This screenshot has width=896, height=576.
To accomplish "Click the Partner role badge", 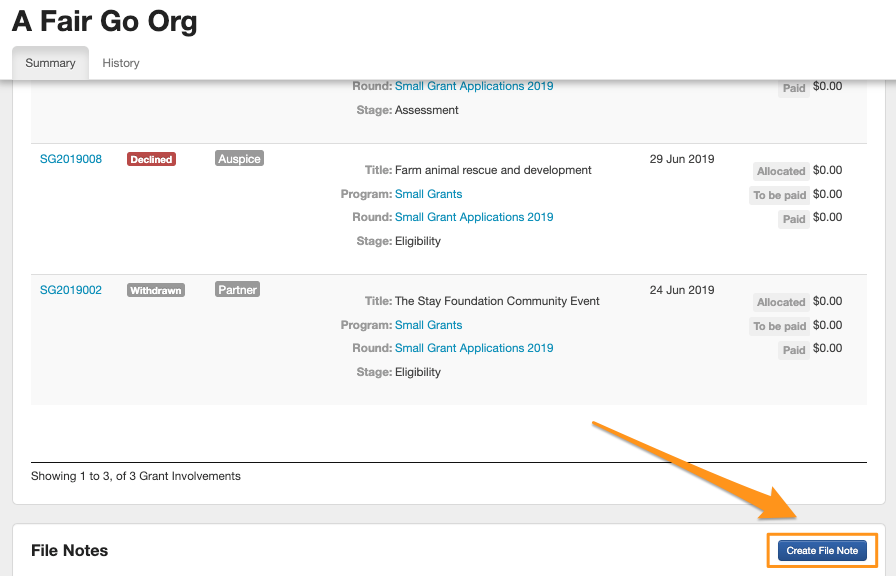I will (237, 289).
